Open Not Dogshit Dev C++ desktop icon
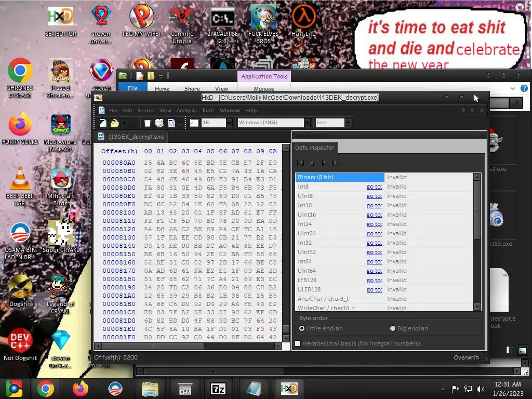Viewport: 532px width, 399px height. (x=20, y=344)
